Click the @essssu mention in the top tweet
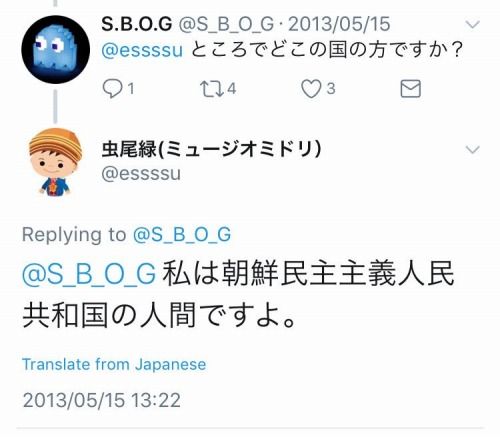The width and height of the screenshot is (500, 437). point(142,50)
